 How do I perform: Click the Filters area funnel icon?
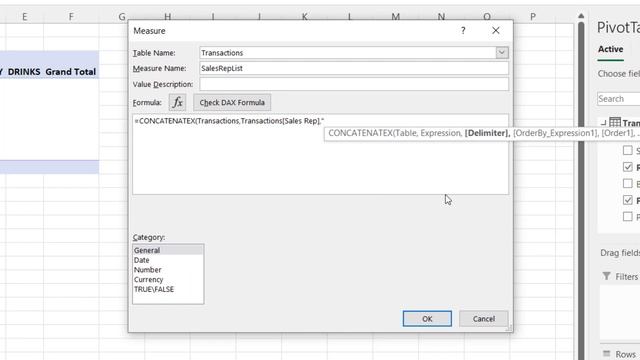(607, 276)
